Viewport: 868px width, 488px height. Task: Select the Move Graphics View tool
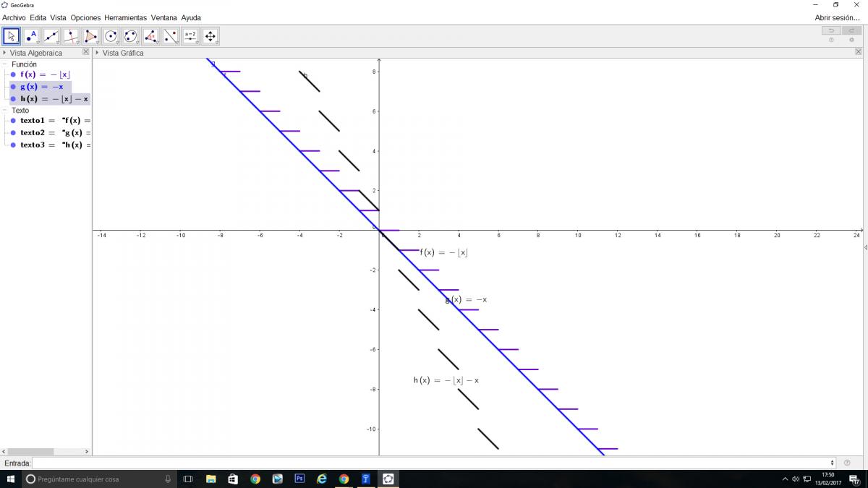click(x=210, y=36)
